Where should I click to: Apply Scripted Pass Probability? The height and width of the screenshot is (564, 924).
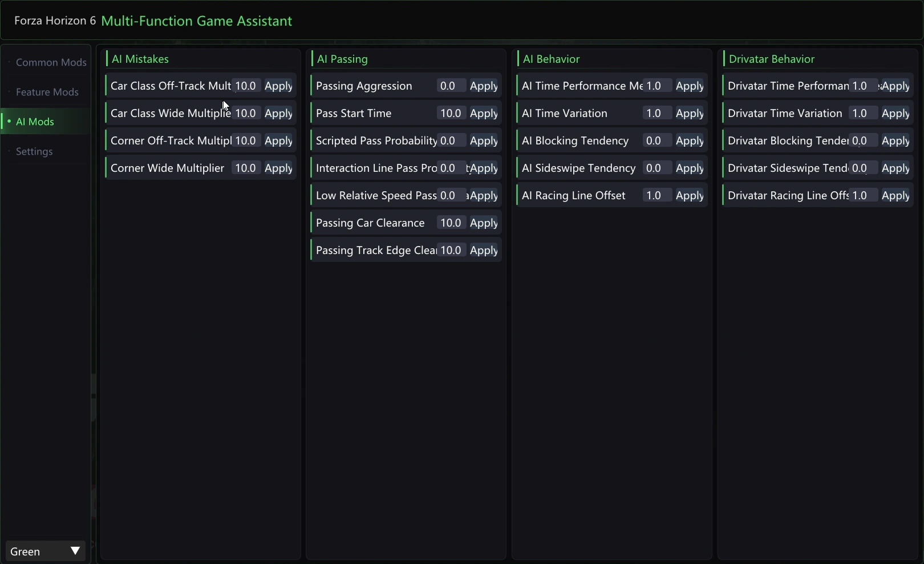pyautogui.click(x=484, y=140)
